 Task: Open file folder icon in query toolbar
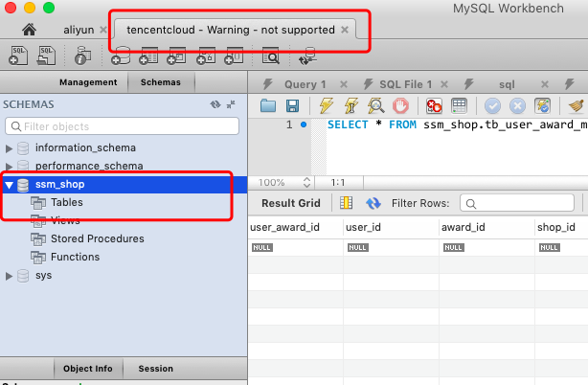[x=268, y=106]
